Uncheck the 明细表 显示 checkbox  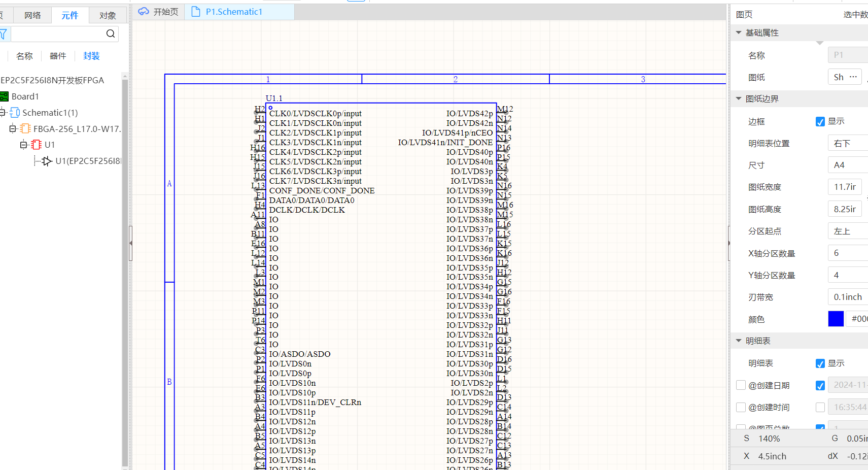pyautogui.click(x=820, y=363)
